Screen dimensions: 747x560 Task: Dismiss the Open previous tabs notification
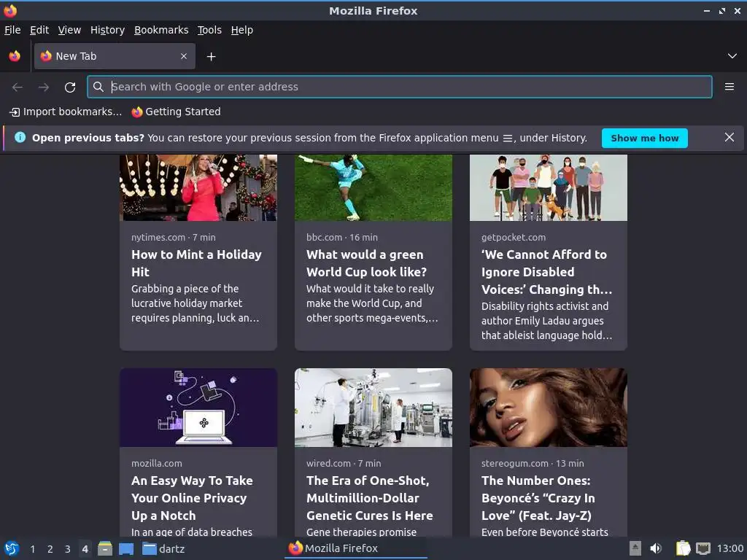click(729, 138)
